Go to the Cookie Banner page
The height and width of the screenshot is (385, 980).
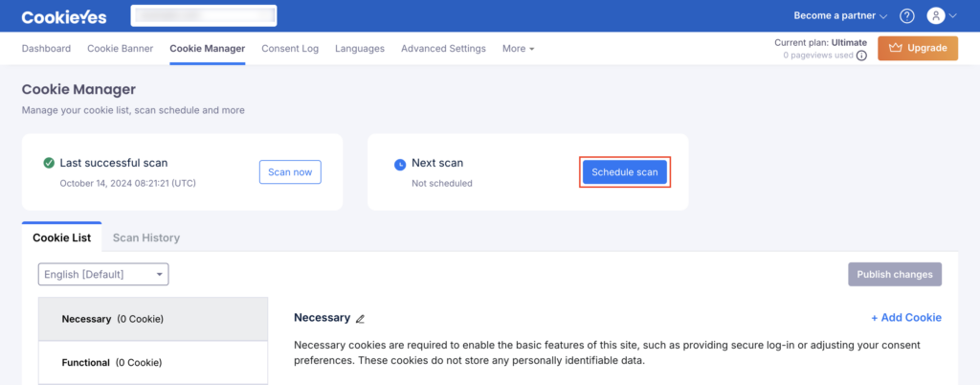tap(120, 49)
